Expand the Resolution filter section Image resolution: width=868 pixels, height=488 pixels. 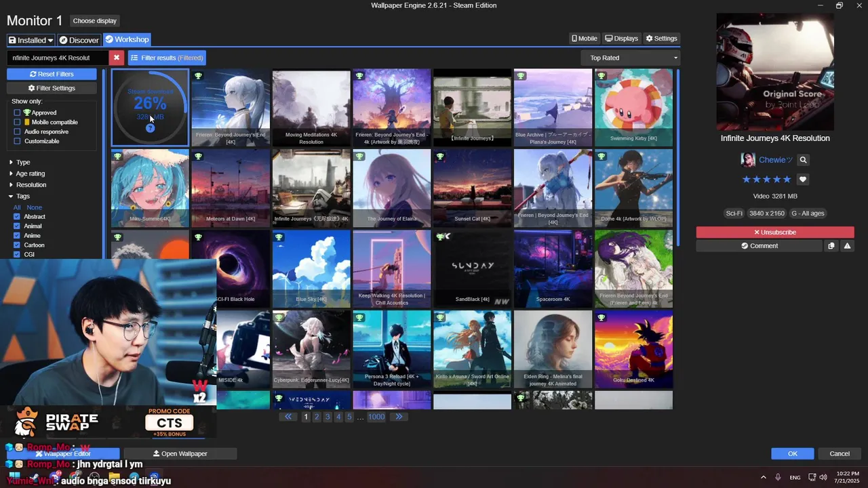pyautogui.click(x=27, y=185)
